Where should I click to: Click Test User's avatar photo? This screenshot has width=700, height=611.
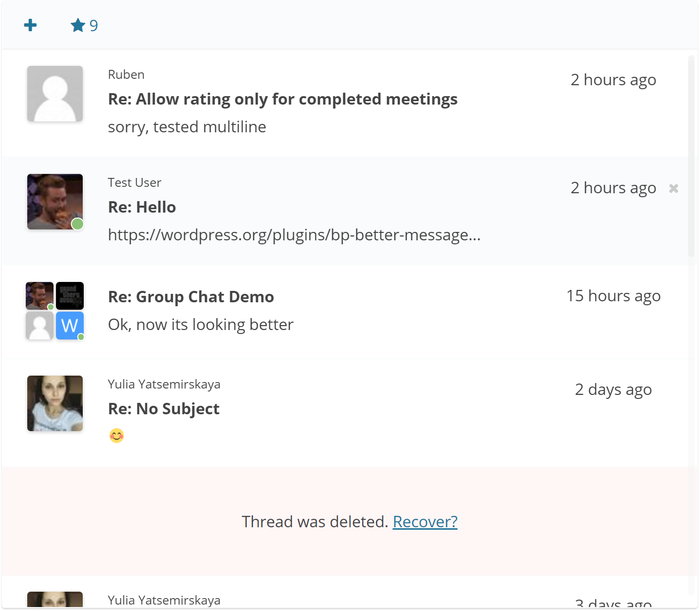tap(55, 202)
